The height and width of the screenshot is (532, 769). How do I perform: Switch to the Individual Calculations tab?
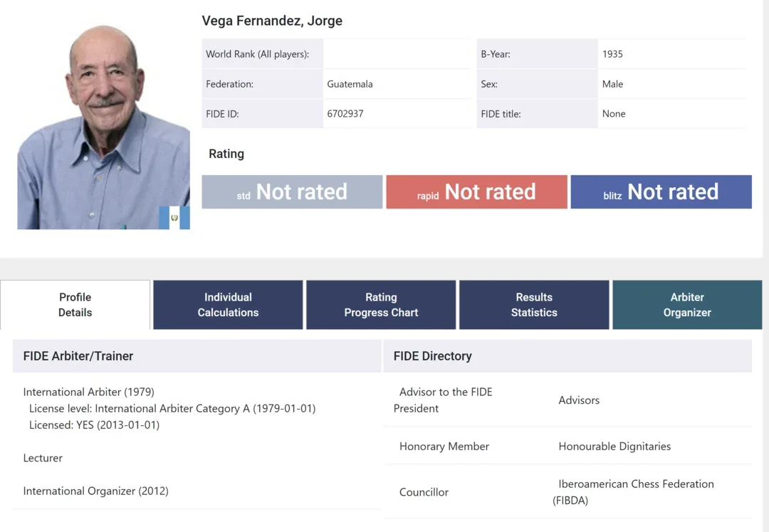[228, 305]
